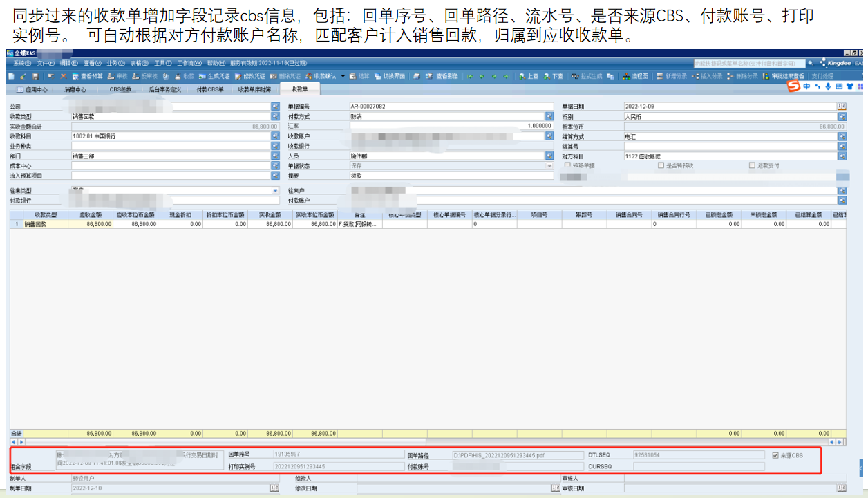Switch to 后台事务定义 tab
Image resolution: width=868 pixels, height=498 pixels.
[165, 89]
